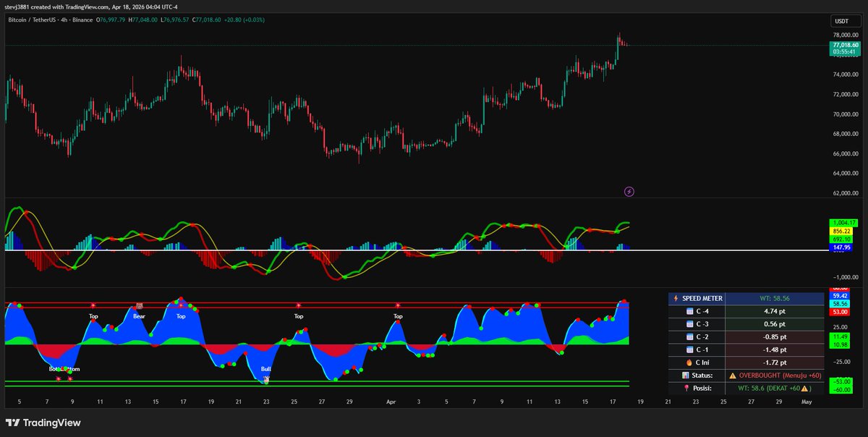Click the pin icon beside Posisi
Viewport: 868px width, 437px height.
tap(686, 388)
